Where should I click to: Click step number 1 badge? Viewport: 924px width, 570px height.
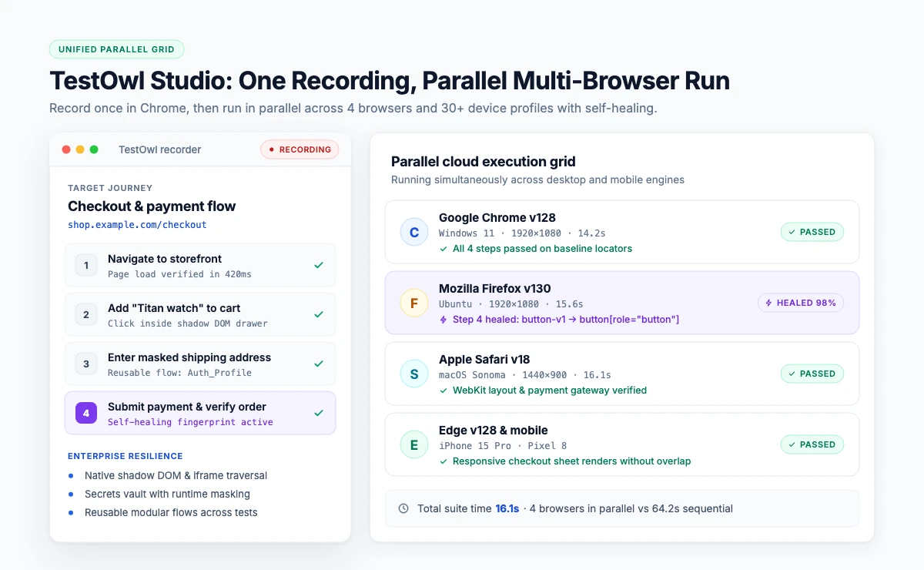coord(86,265)
